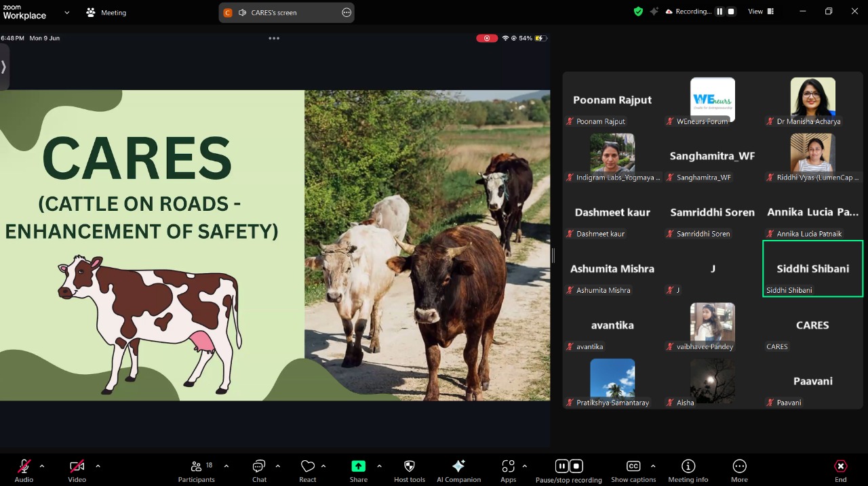Switch to the Meeting tab
This screenshot has width=868, height=486.
tap(106, 12)
